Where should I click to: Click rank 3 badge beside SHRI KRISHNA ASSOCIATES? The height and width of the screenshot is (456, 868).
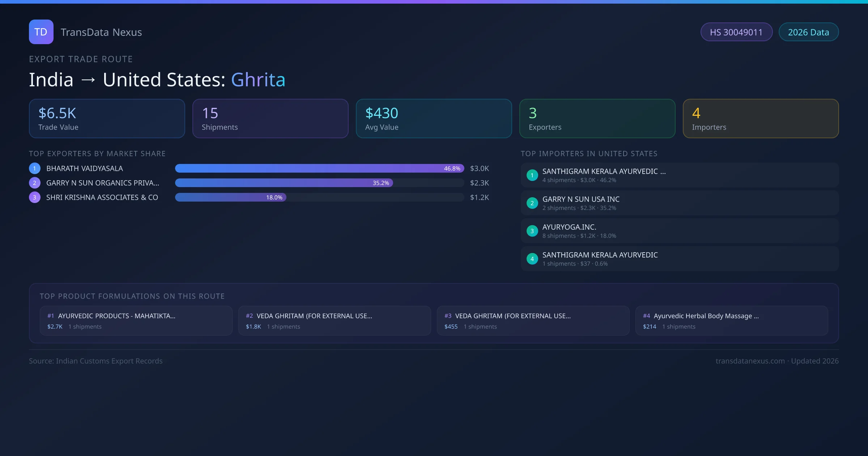[35, 197]
